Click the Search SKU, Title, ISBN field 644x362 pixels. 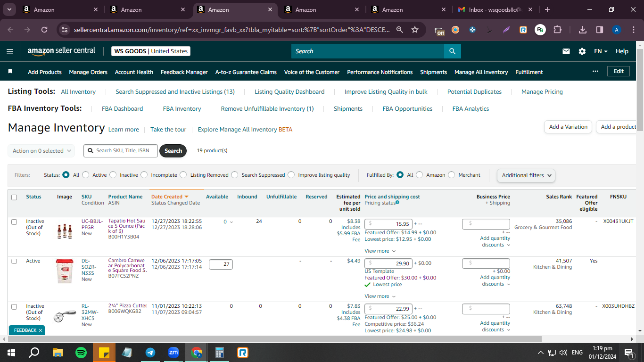point(121,151)
